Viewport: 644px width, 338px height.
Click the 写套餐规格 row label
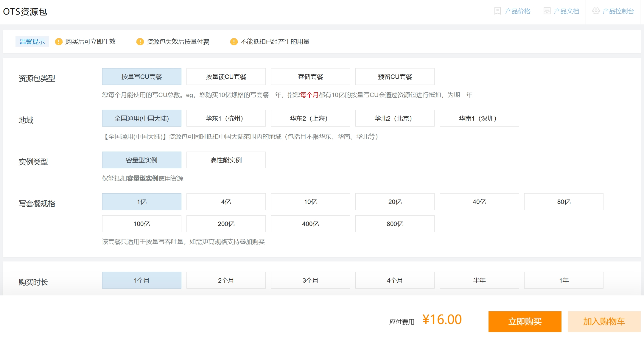[x=37, y=203]
